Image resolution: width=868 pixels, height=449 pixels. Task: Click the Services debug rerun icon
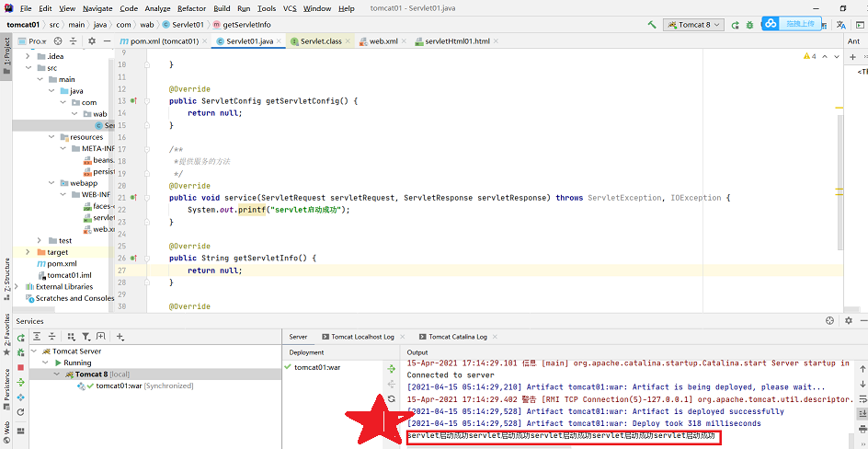click(x=20, y=352)
